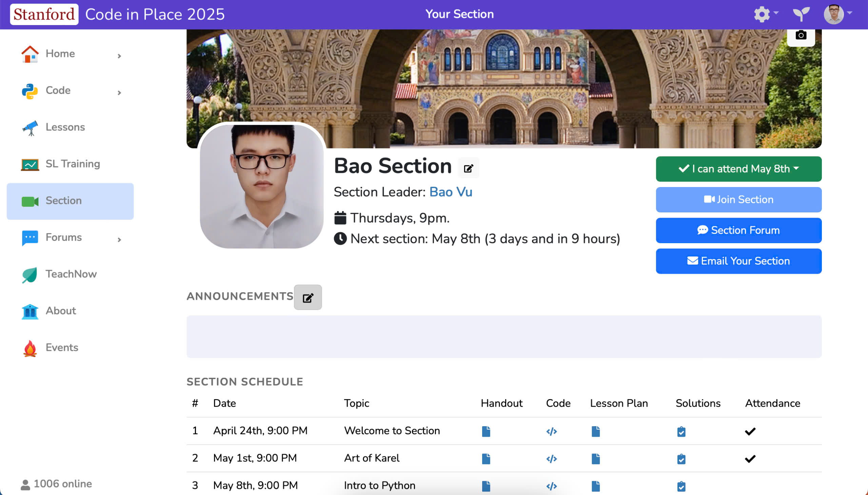
Task: View solutions for Welcome to Section
Action: pos(681,431)
